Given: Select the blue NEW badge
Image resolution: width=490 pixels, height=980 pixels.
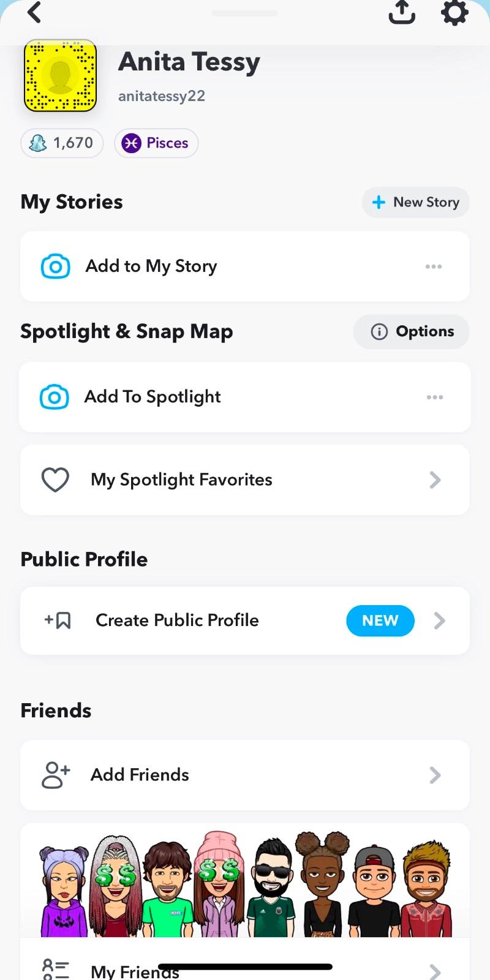Looking at the screenshot, I should tap(380, 620).
